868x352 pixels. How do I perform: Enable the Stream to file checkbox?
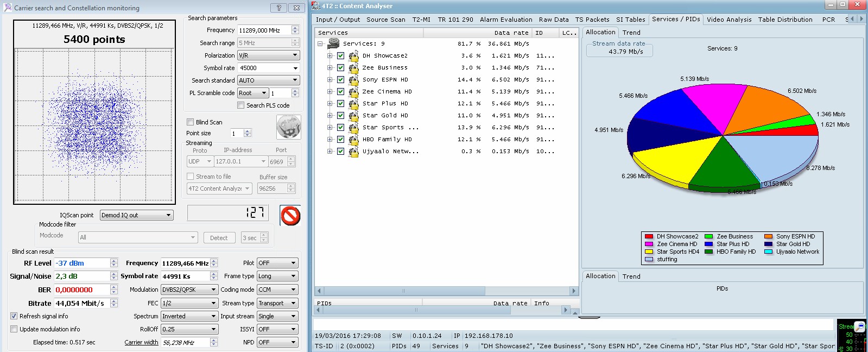[190, 177]
